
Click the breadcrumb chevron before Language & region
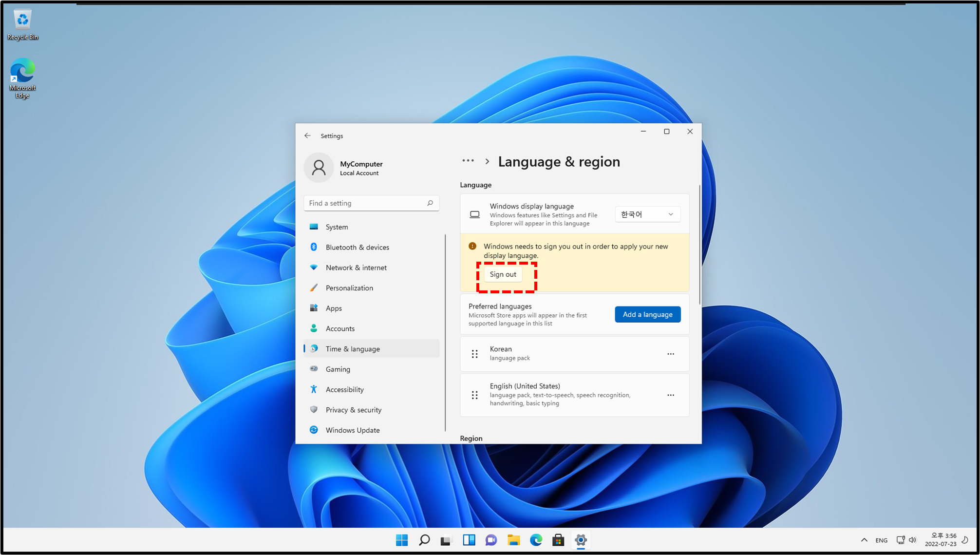point(487,161)
